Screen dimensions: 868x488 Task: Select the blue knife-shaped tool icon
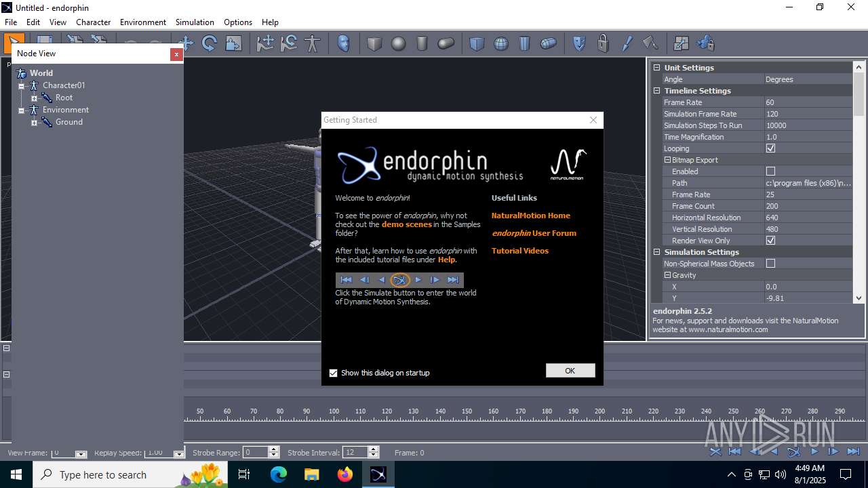[x=627, y=44]
